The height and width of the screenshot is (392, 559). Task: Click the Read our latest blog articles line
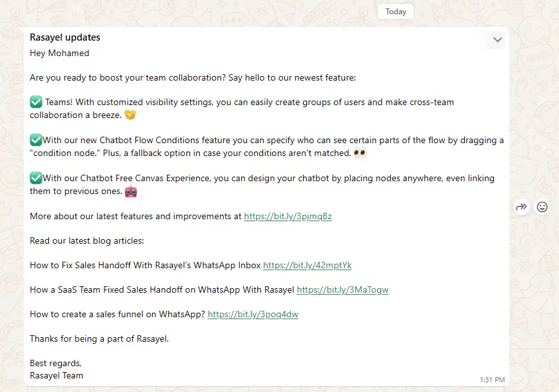(86, 241)
